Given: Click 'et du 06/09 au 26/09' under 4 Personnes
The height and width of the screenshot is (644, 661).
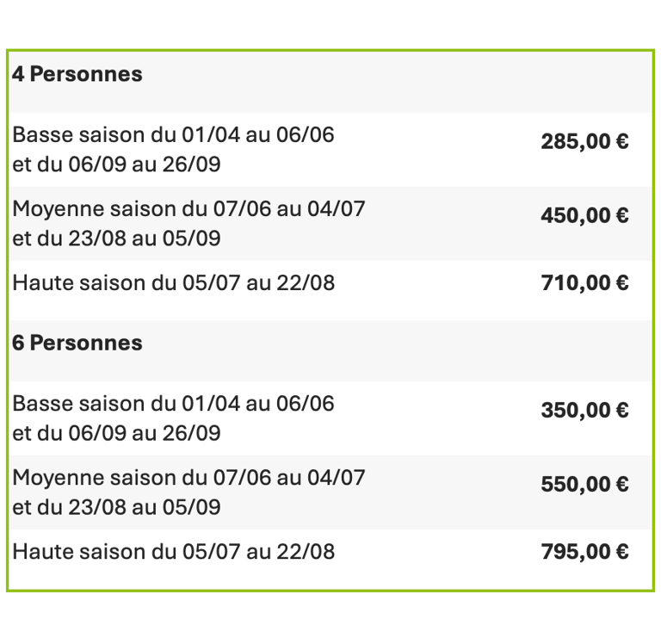Looking at the screenshot, I should pos(116,164).
